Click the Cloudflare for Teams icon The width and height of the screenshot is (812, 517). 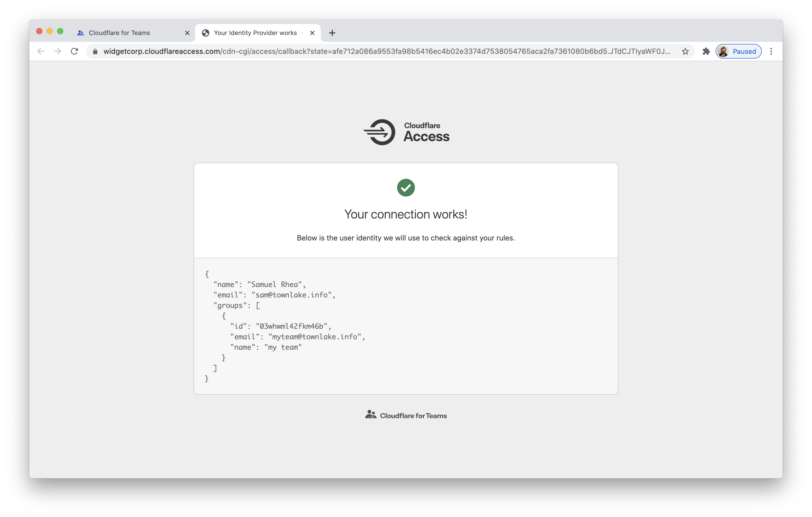coord(369,414)
